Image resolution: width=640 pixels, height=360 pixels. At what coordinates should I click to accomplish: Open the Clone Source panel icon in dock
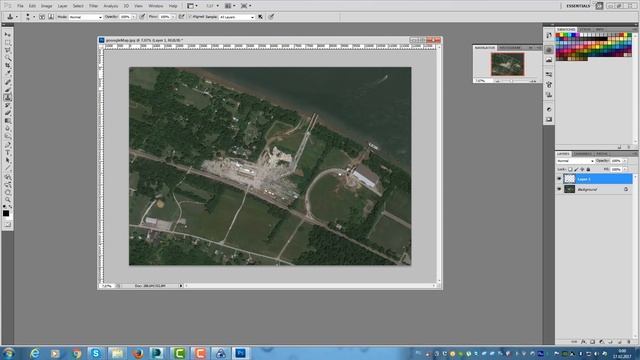[549, 95]
